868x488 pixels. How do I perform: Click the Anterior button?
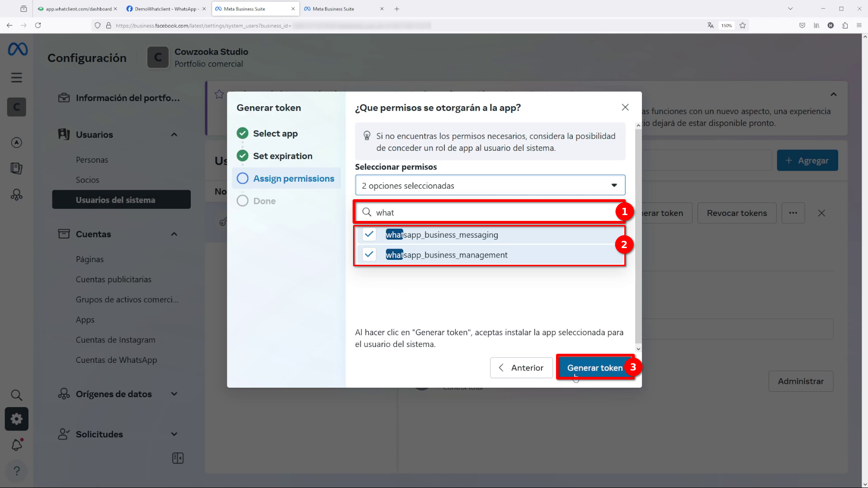coord(521,368)
